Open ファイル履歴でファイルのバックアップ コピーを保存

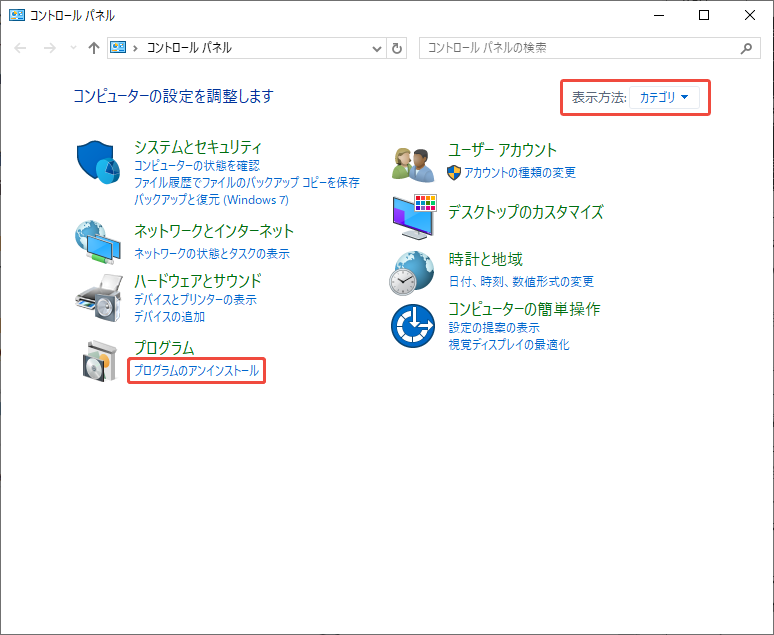(x=247, y=183)
